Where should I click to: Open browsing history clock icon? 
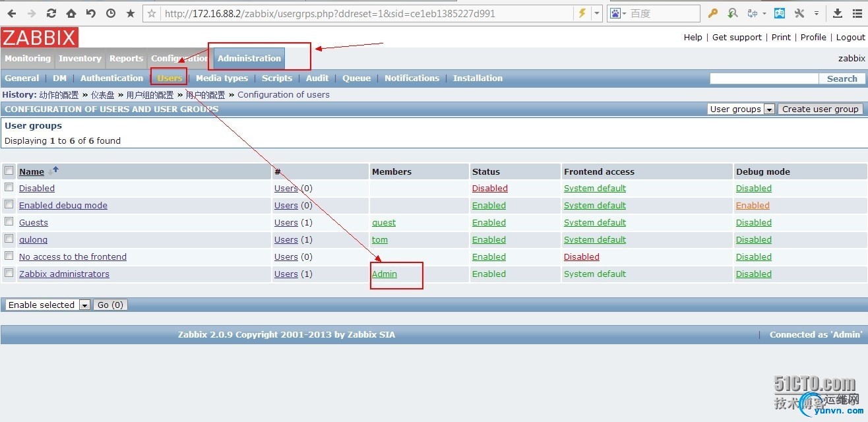(110, 13)
